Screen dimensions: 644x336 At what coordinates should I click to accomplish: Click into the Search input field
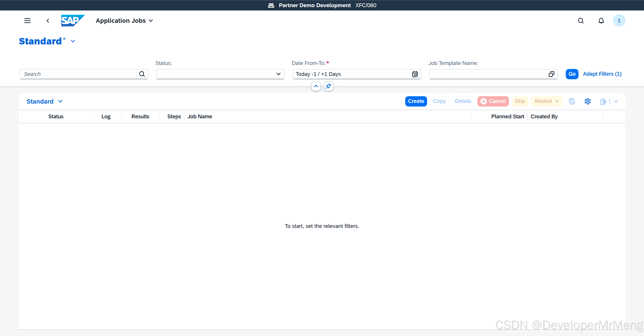click(x=80, y=74)
